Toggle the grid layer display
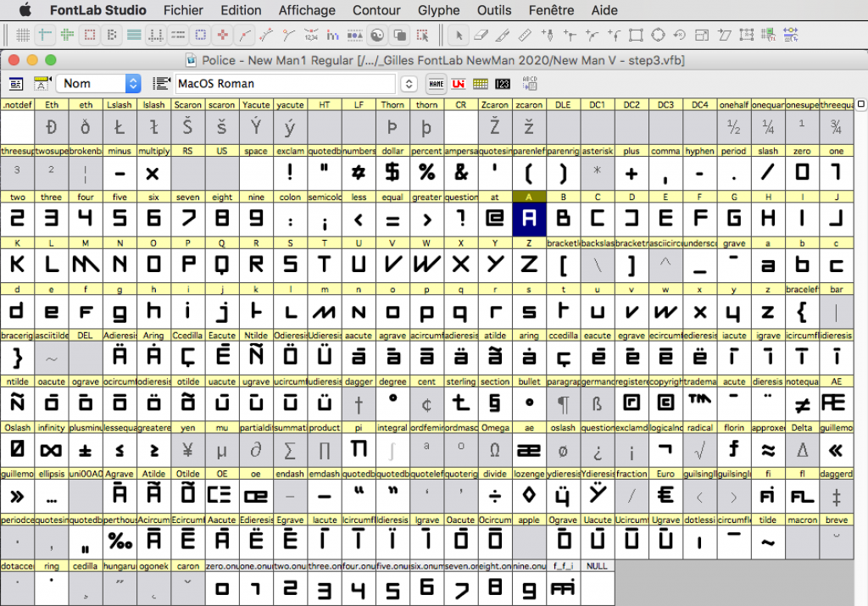Screen dimensions: 868x606 [x=24, y=35]
